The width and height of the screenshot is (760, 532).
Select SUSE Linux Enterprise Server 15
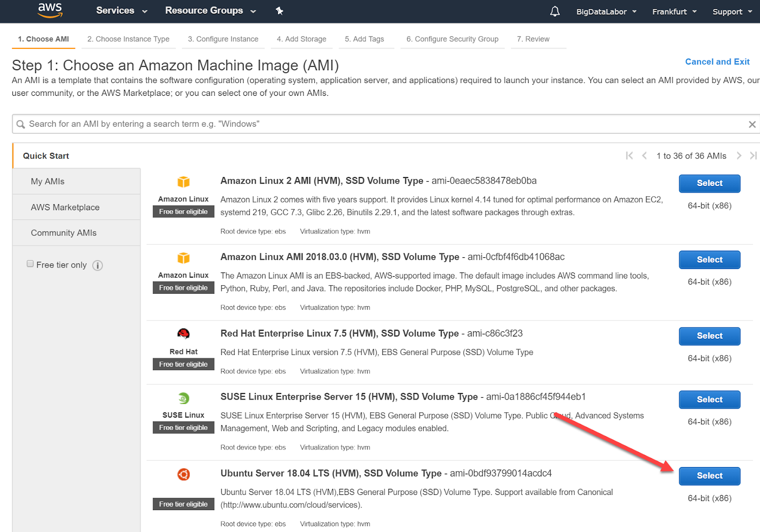pos(710,400)
